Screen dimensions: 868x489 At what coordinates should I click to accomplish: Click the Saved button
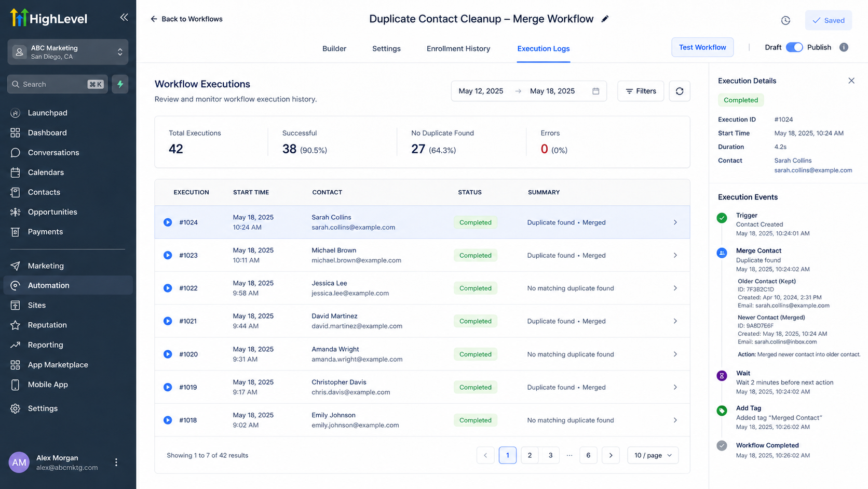click(x=829, y=20)
